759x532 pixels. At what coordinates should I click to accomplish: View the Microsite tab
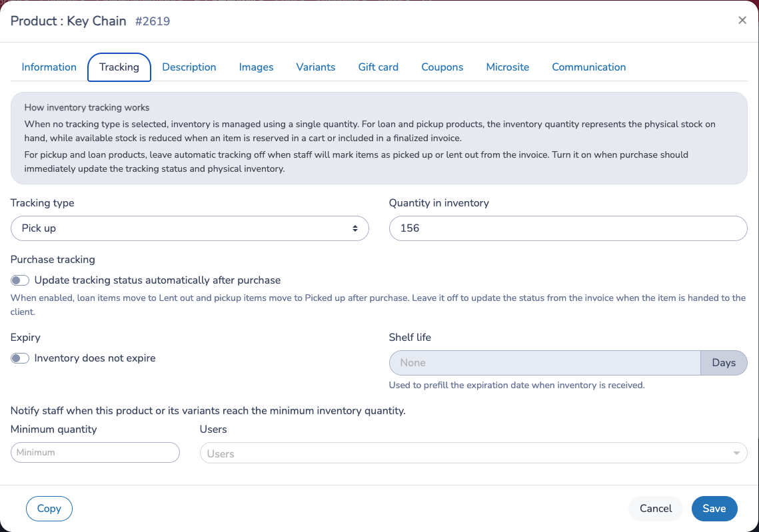tap(507, 67)
